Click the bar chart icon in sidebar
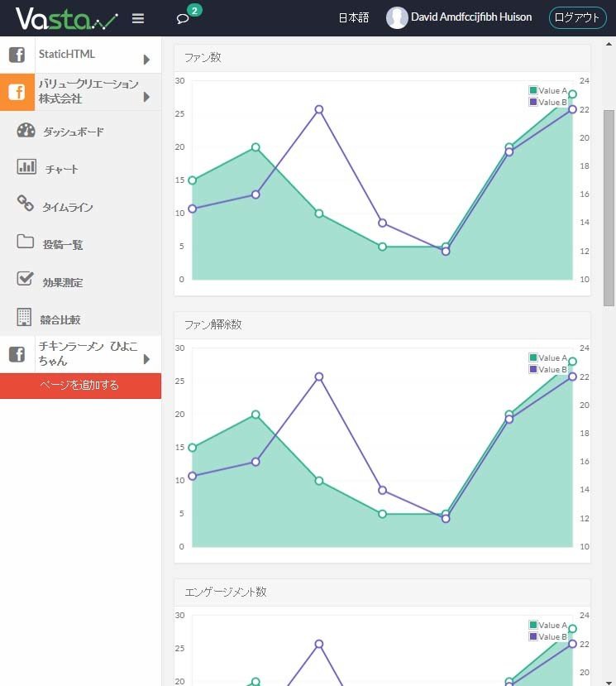Image resolution: width=616 pixels, height=686 pixels. coord(26,167)
